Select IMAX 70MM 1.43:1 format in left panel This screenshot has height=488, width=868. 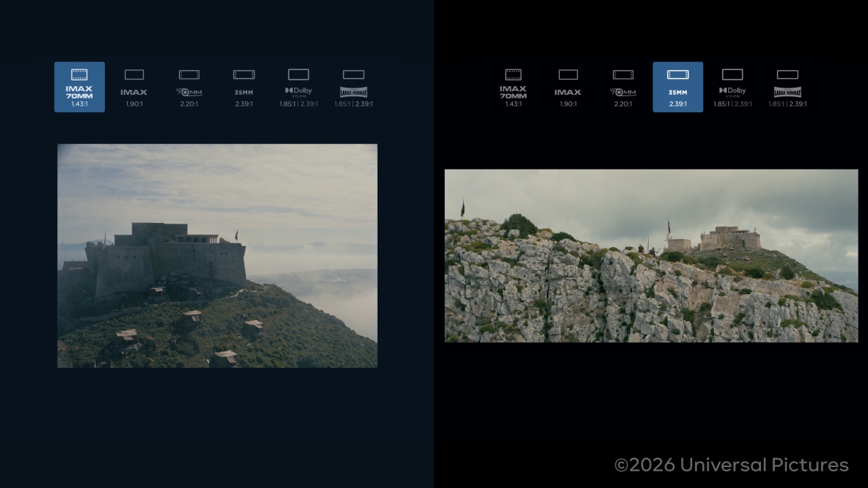click(80, 87)
